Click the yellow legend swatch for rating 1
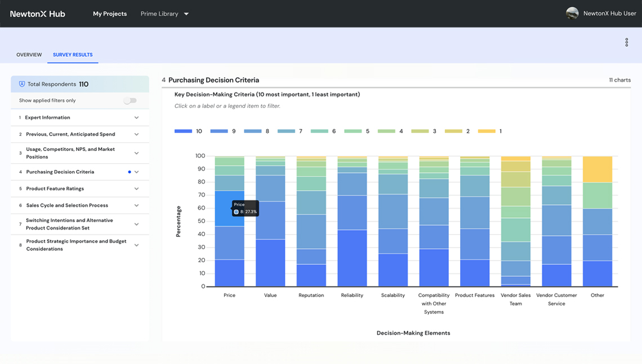642x364 pixels. (487, 131)
